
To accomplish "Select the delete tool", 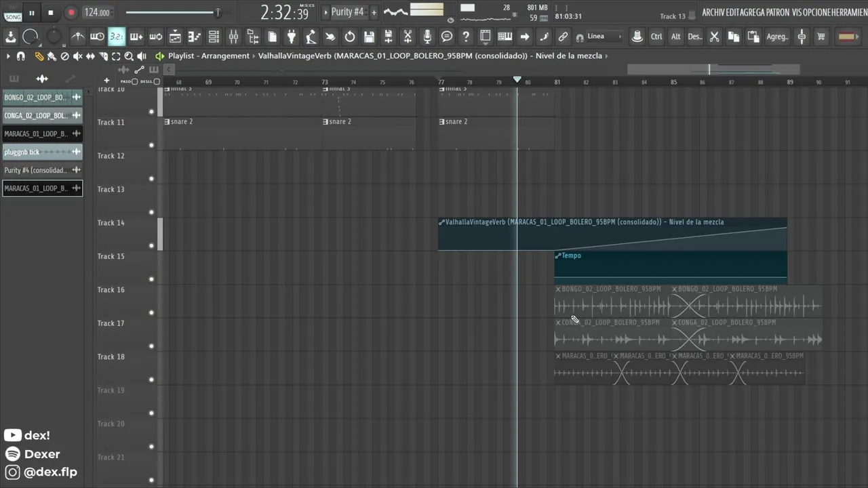I will coord(64,56).
